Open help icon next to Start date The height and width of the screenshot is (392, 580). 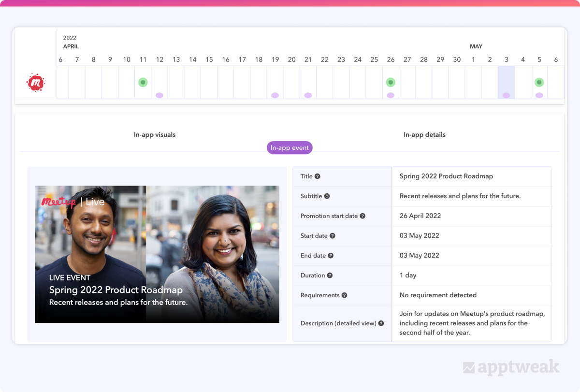[x=333, y=236]
